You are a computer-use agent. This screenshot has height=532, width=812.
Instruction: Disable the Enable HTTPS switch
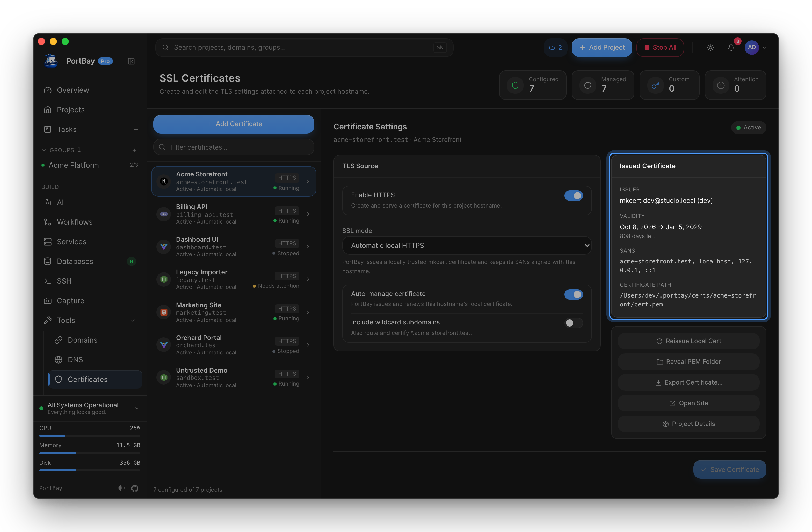(x=574, y=196)
